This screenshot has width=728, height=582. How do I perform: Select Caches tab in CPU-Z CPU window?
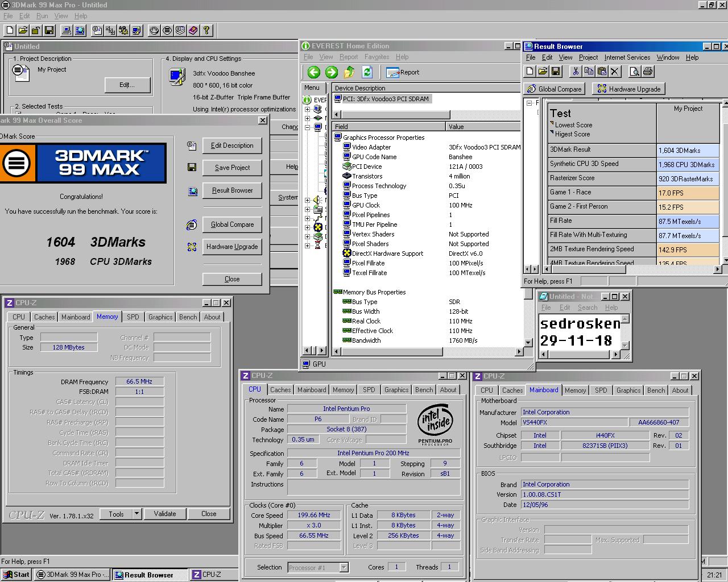(x=280, y=390)
